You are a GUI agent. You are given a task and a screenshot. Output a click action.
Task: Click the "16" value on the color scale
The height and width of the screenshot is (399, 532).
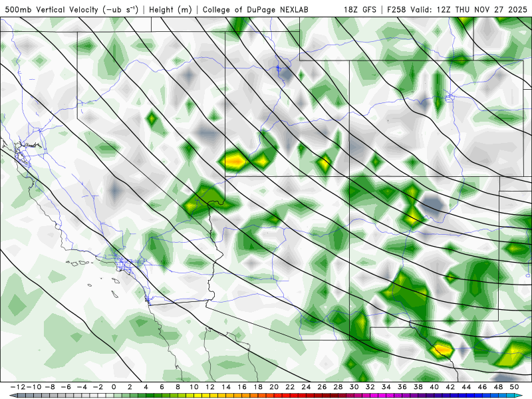pyautogui.click(x=242, y=387)
